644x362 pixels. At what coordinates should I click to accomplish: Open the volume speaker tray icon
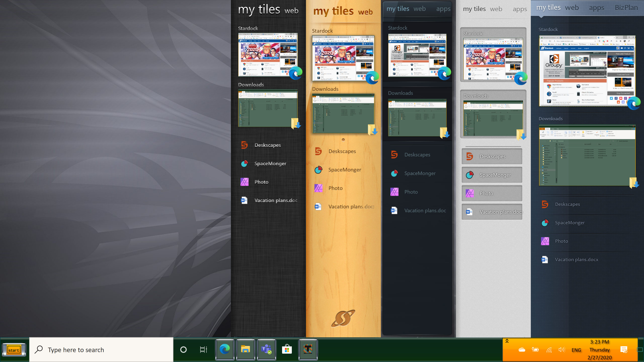pyautogui.click(x=561, y=350)
